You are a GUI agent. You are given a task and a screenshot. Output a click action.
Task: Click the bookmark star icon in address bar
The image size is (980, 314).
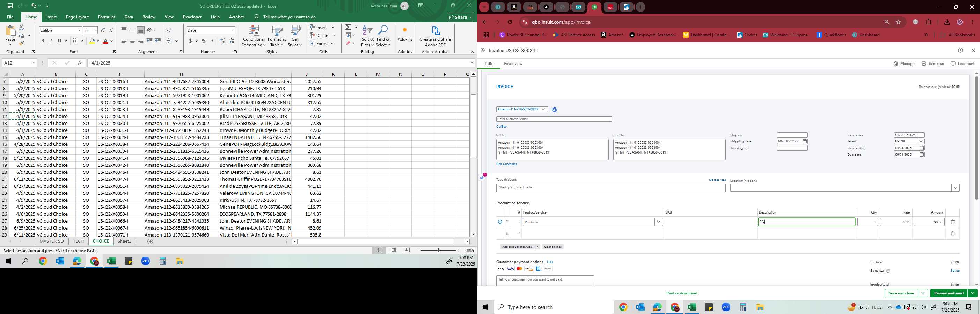[899, 22]
